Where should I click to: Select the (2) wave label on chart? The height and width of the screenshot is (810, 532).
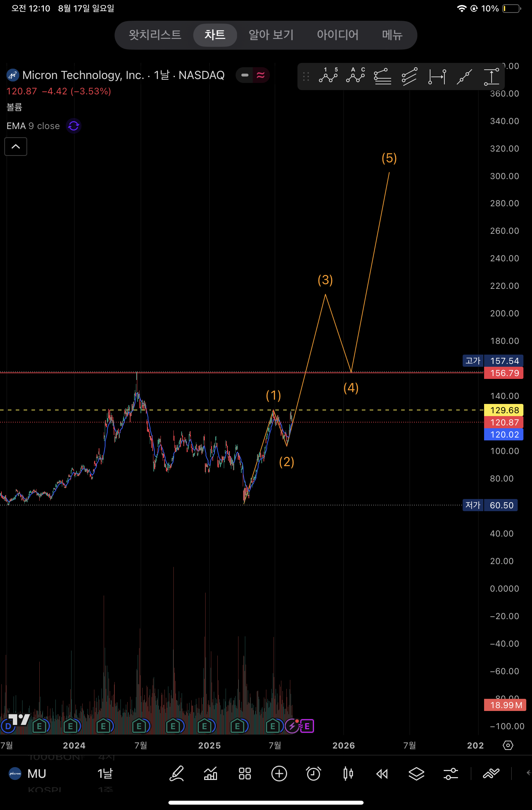(x=287, y=461)
